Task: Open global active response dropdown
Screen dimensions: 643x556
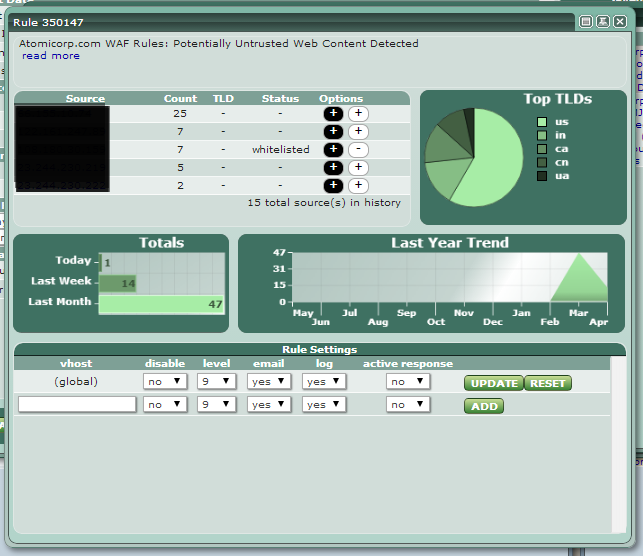Action: pos(408,381)
